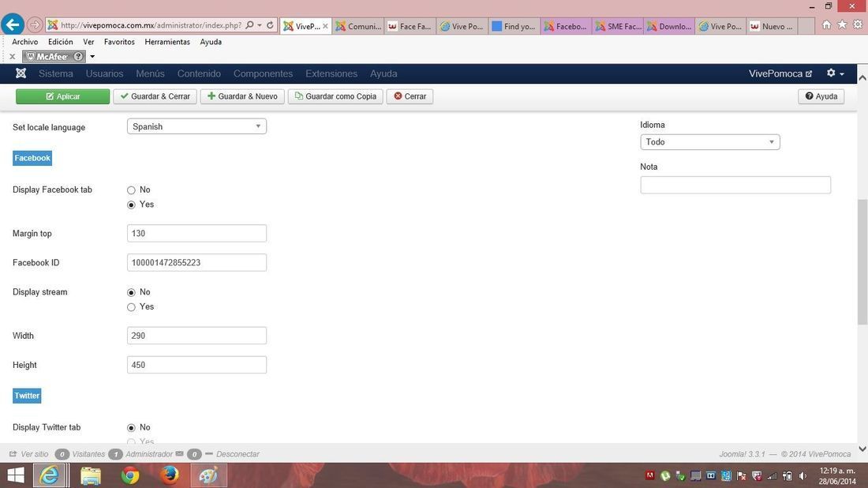Image resolution: width=868 pixels, height=488 pixels.
Task: Click the Adobe tray icon
Action: (650, 475)
